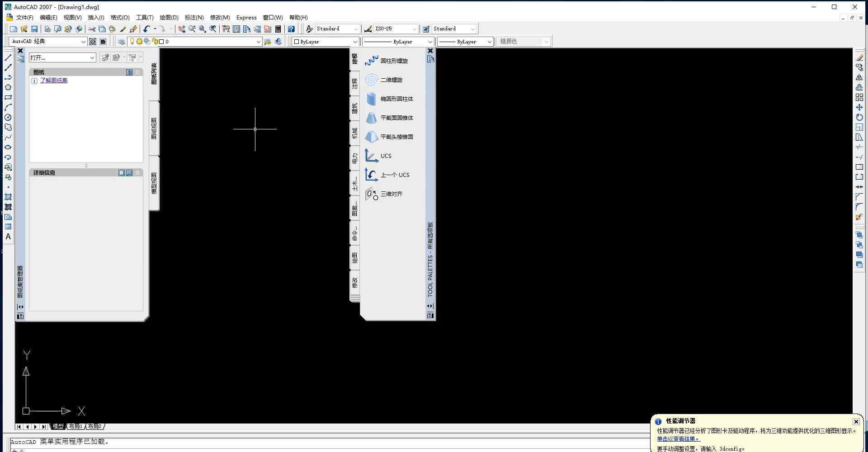Click the UCS tool in tool palette
868x452 pixels.
[x=379, y=156]
